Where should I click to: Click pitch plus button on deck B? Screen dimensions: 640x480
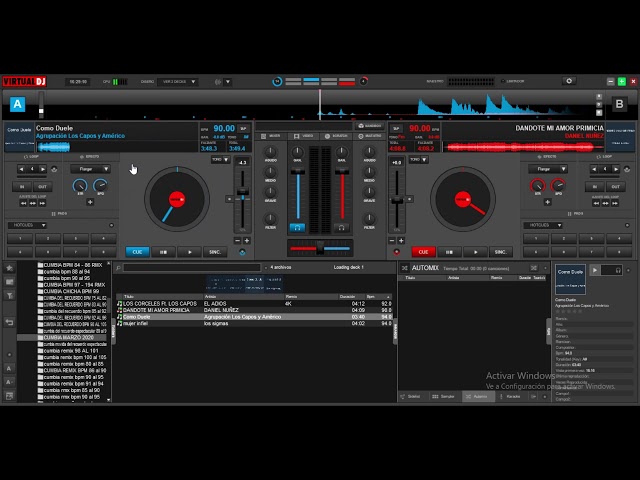[401, 241]
